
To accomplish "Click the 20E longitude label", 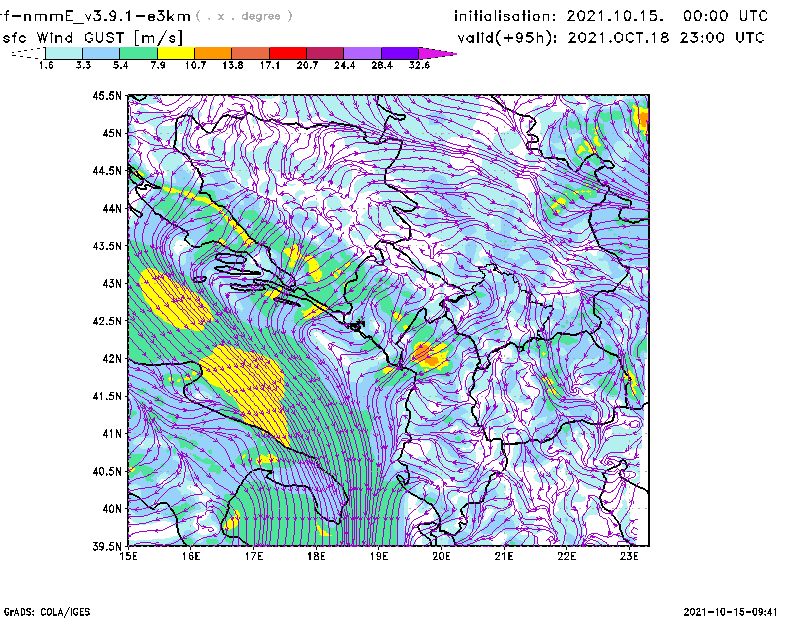I will pyautogui.click(x=441, y=556).
